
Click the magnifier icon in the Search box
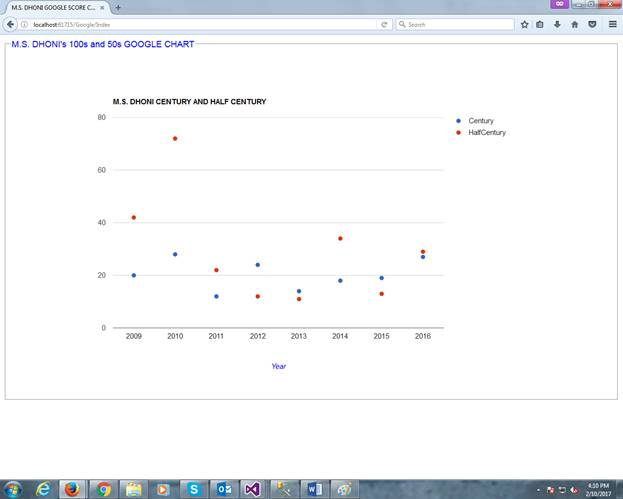click(402, 24)
